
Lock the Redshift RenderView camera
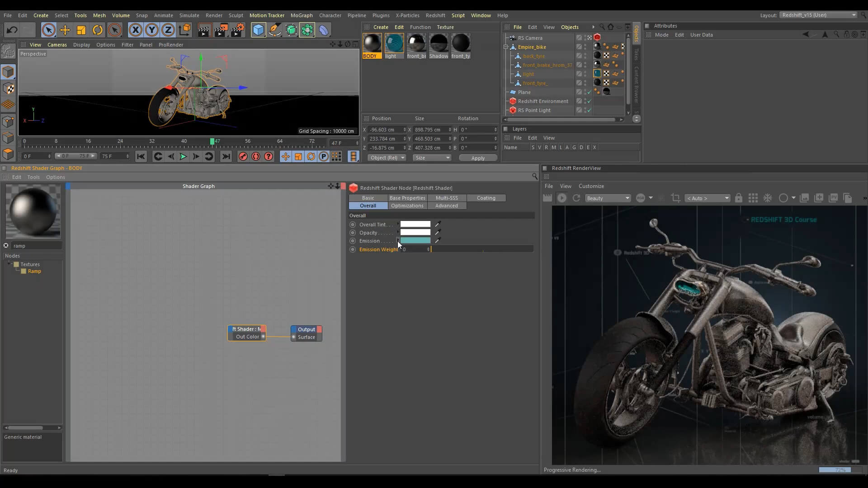(x=739, y=198)
